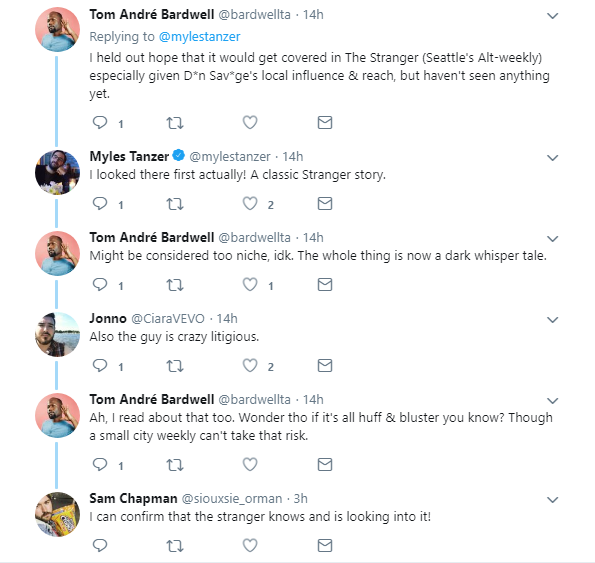Viewport: 595px width, 563px height.
Task: Expand more menu on Jonno's tweet
Action: click(552, 319)
